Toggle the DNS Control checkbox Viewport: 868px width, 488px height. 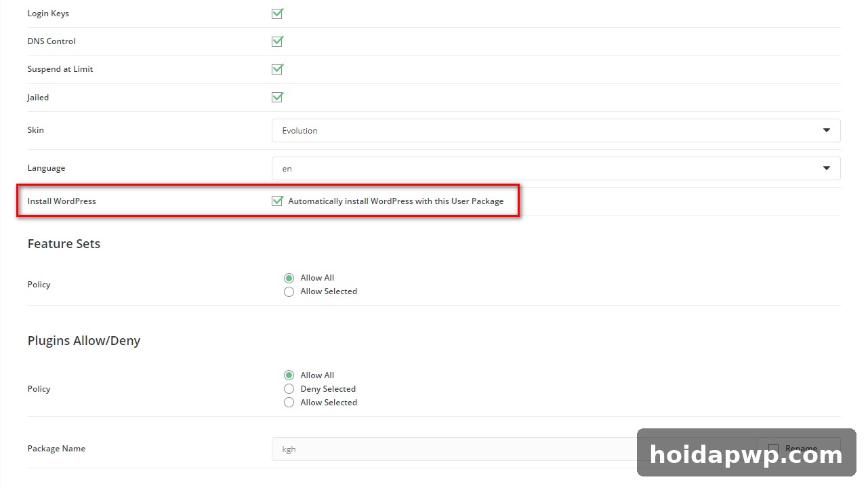pyautogui.click(x=277, y=41)
